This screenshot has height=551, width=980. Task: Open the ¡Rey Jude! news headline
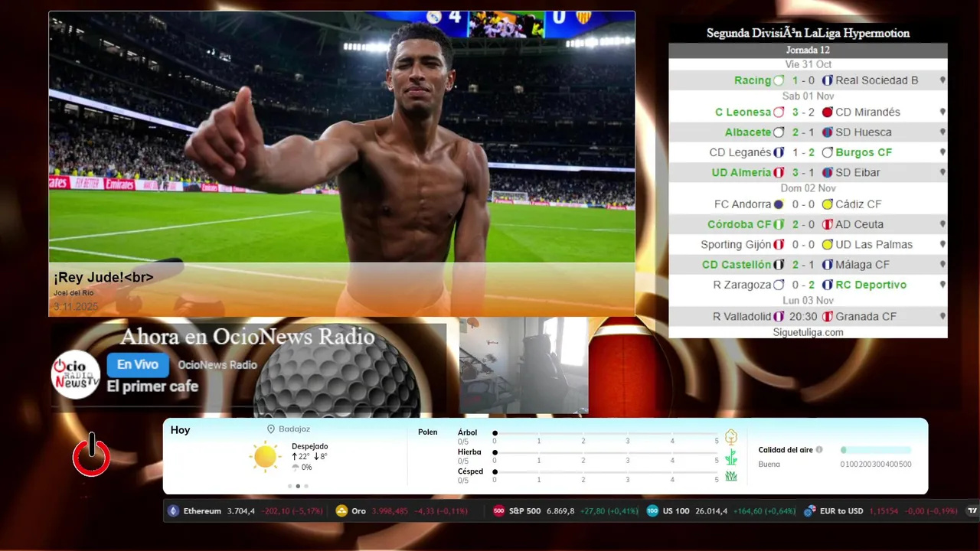tap(103, 277)
